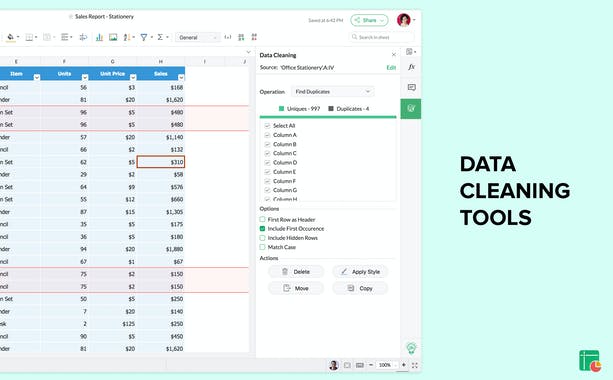Click the cell borders icon
Image resolution: width=613 pixels, height=380 pixels.
(x=29, y=37)
